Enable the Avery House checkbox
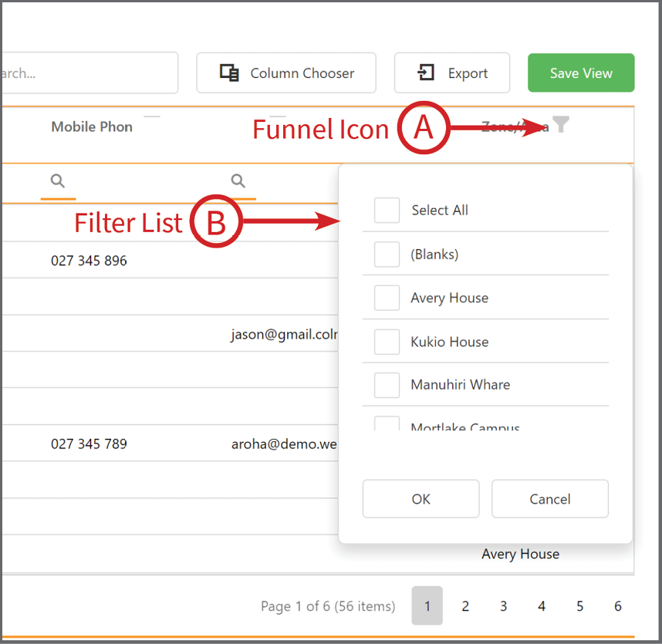662x644 pixels. tap(387, 298)
